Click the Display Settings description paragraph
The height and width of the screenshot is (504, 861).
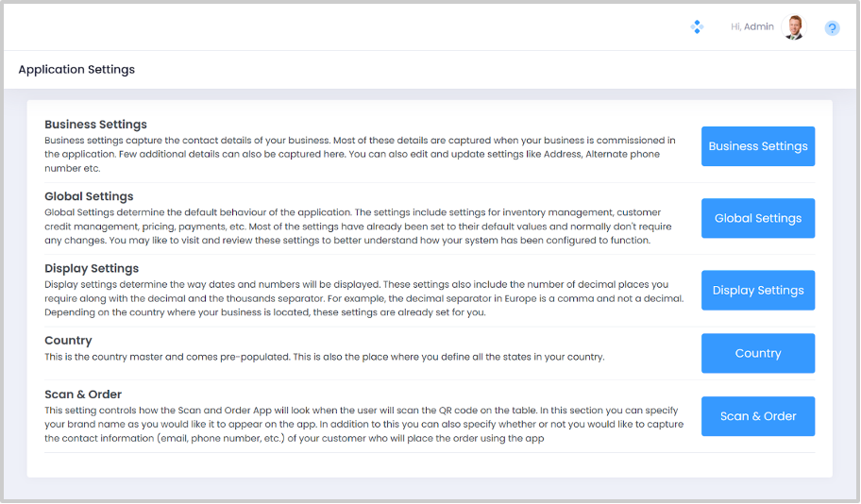[x=359, y=298]
